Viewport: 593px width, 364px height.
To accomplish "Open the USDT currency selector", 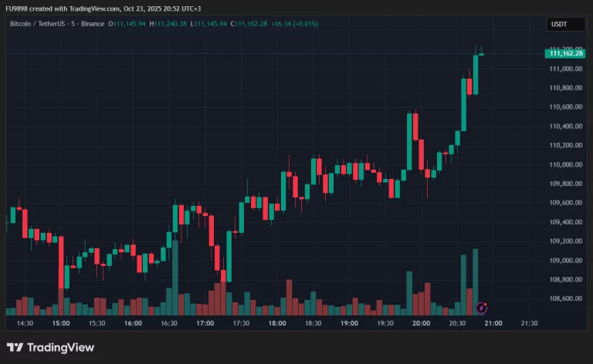I will [558, 25].
